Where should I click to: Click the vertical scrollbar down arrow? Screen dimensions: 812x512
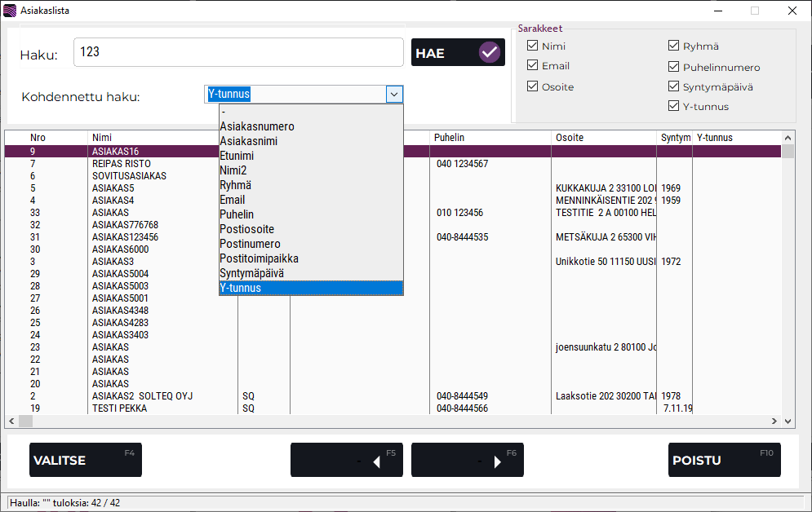point(788,422)
